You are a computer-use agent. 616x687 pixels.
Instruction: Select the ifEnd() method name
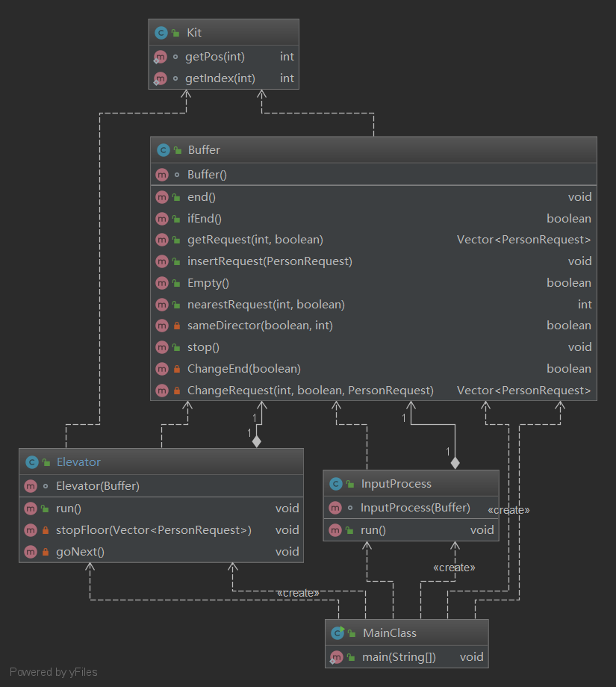point(205,219)
